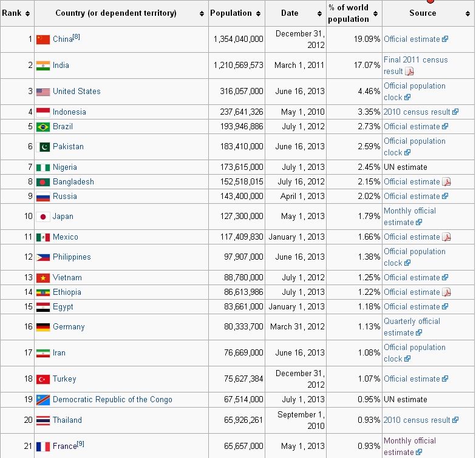This screenshot has height=458, width=476.
Task: Click the Pakistan flag icon
Action: [42, 147]
